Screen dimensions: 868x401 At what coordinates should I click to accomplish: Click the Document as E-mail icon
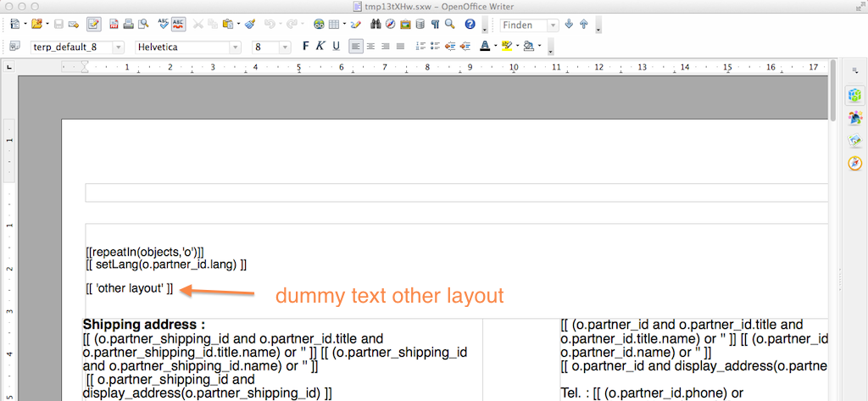(x=73, y=25)
